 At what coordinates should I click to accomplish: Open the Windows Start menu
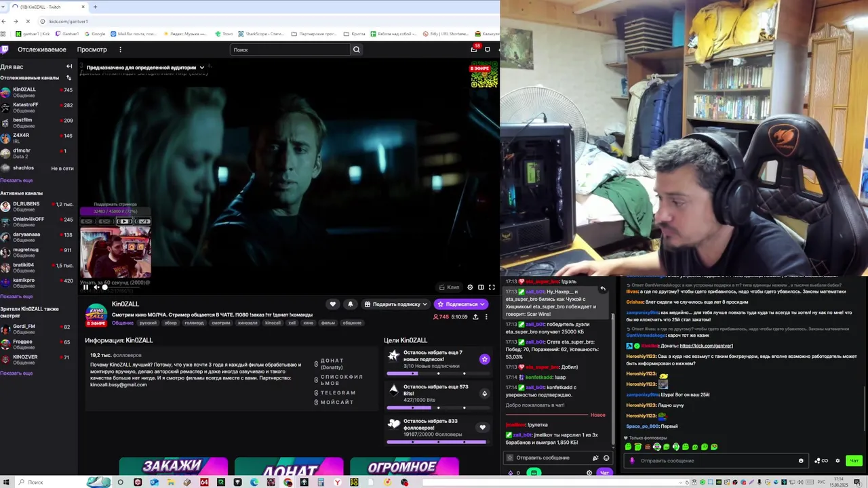[6, 482]
